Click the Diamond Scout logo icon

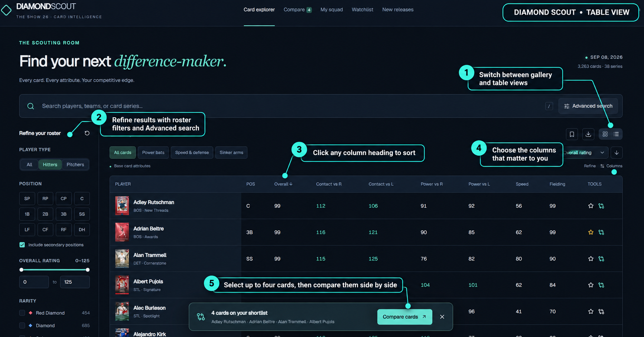[x=6, y=10]
